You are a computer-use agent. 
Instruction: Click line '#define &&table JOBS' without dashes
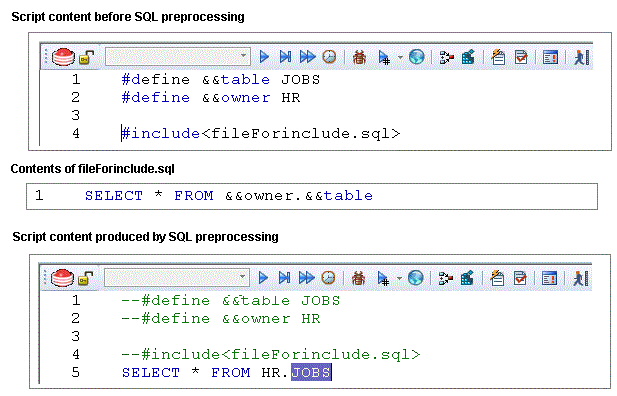pos(221,80)
